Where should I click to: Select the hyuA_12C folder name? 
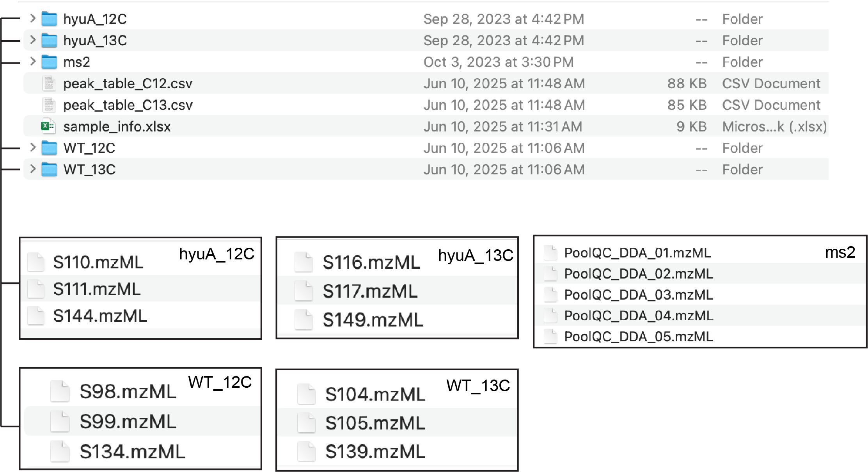95,19
